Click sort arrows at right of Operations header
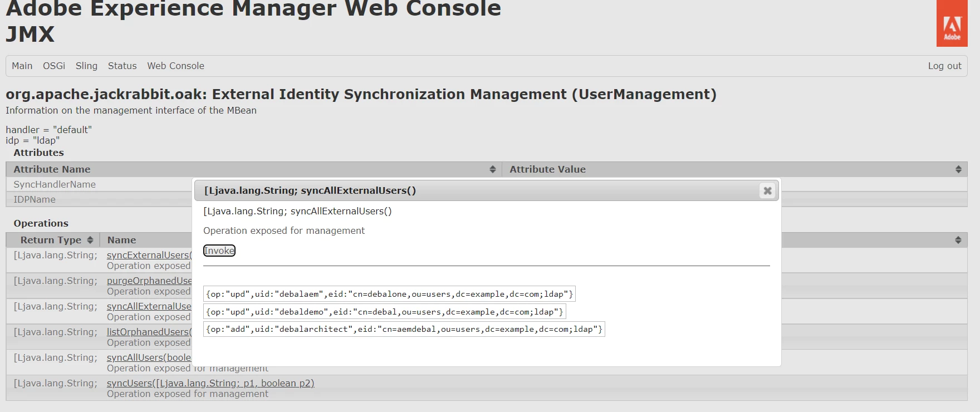 tap(958, 240)
